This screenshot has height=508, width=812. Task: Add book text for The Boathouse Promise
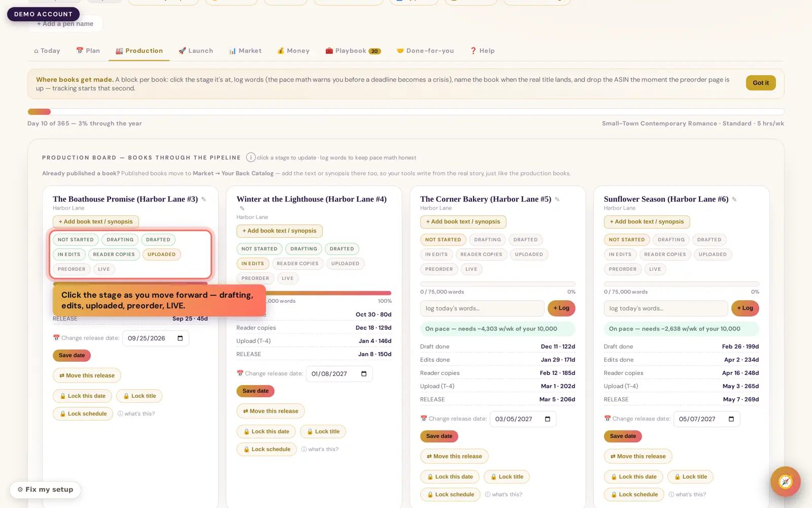coord(95,222)
